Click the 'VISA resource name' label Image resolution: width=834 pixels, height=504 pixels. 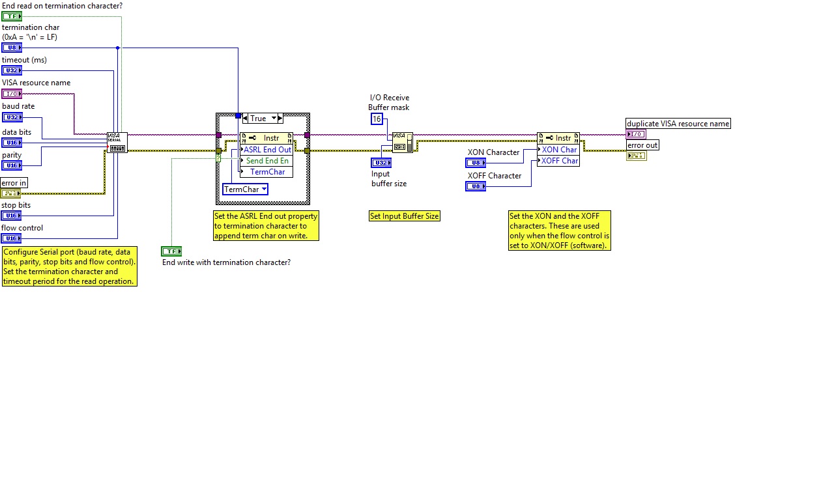pos(36,83)
